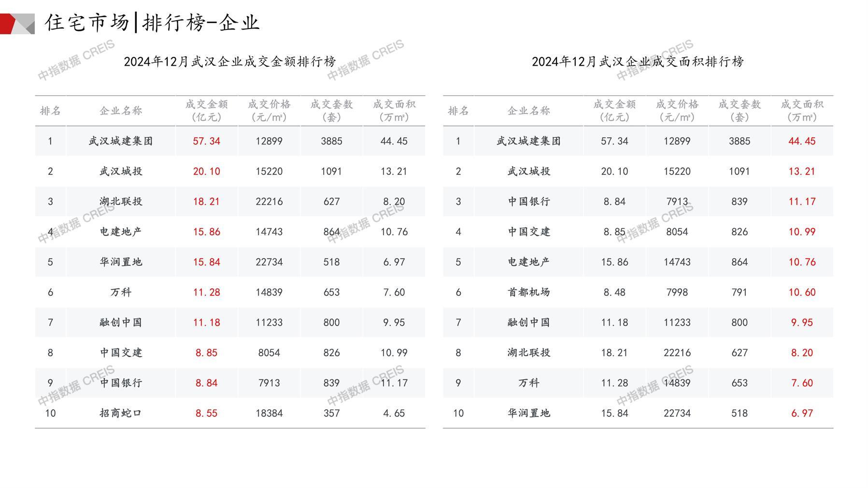Select the red 44.45 area value
868x488 pixels.
point(801,141)
